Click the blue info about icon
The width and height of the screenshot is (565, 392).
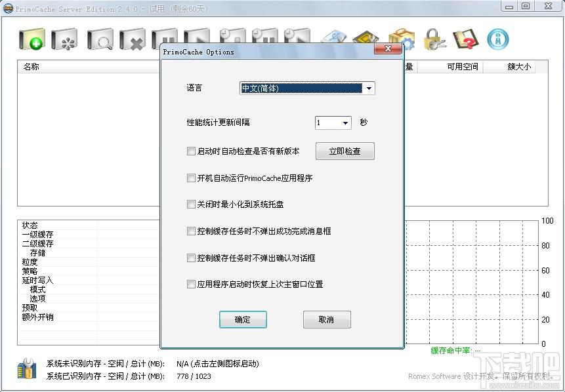click(x=497, y=39)
